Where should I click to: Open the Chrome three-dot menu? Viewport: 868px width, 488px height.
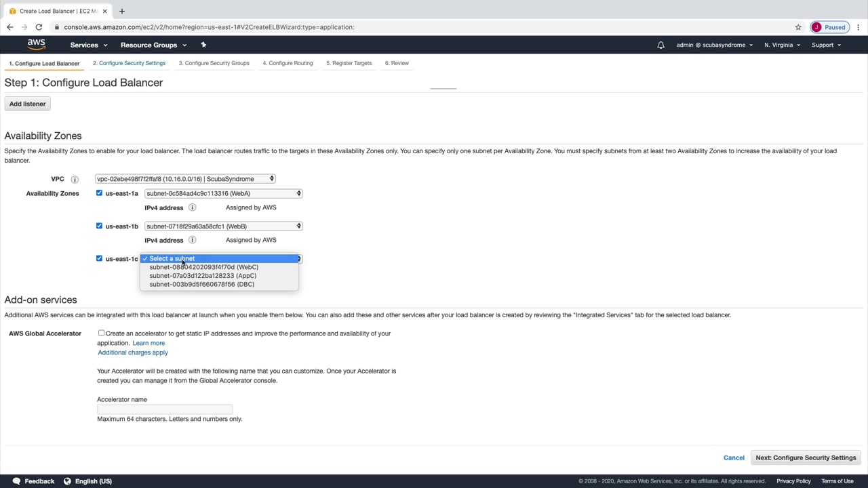coord(859,27)
